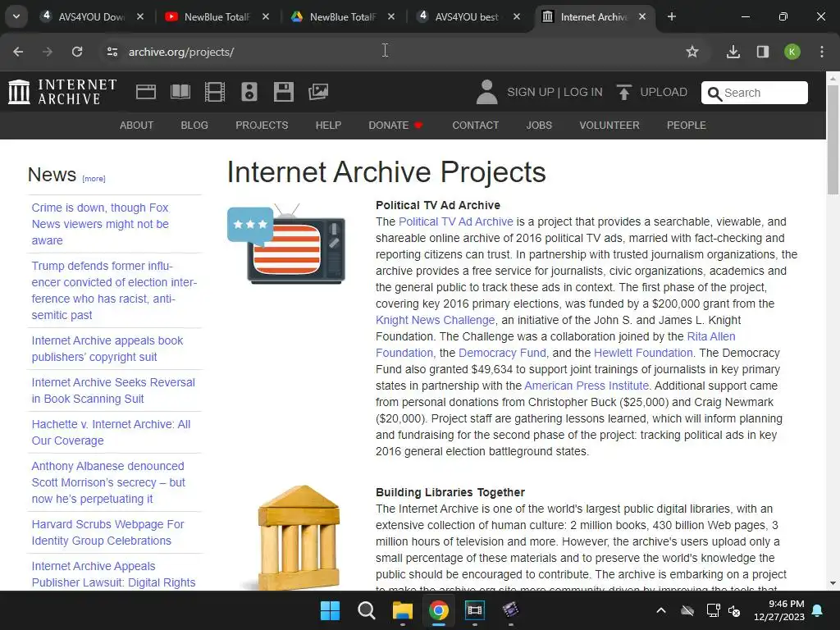The height and width of the screenshot is (630, 840).
Task: Open the VOLUNTEER menu item
Action: pos(609,126)
